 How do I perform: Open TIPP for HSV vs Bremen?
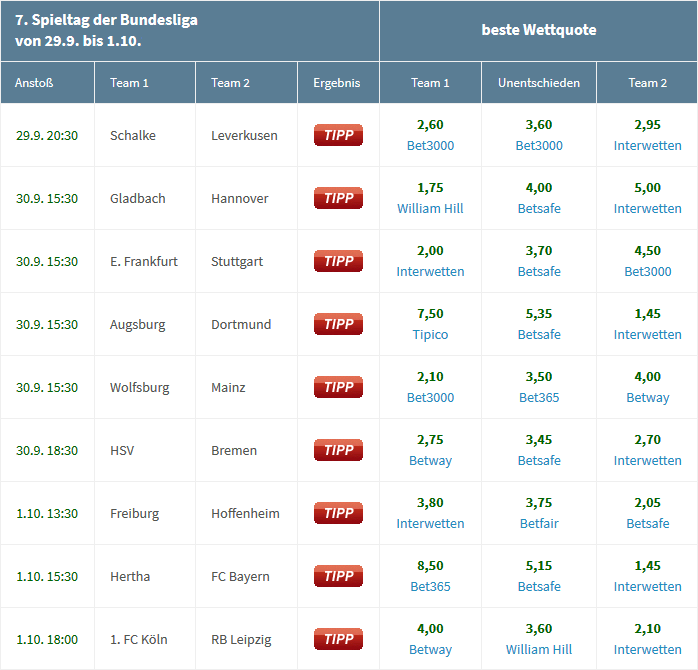338,450
